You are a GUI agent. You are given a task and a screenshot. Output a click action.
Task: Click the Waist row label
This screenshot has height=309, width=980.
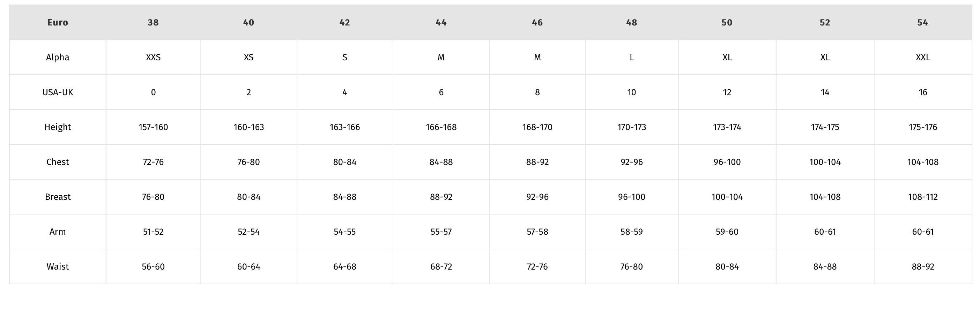click(x=58, y=266)
